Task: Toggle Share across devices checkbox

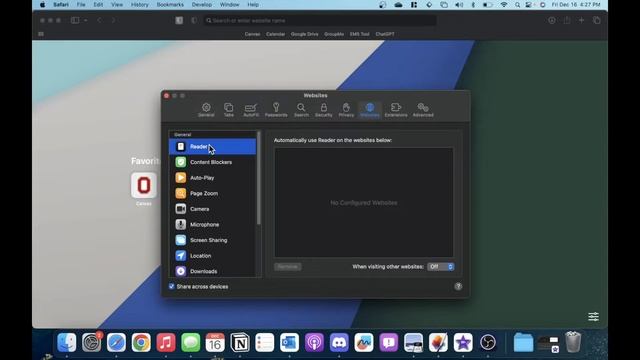Action: 171,287
